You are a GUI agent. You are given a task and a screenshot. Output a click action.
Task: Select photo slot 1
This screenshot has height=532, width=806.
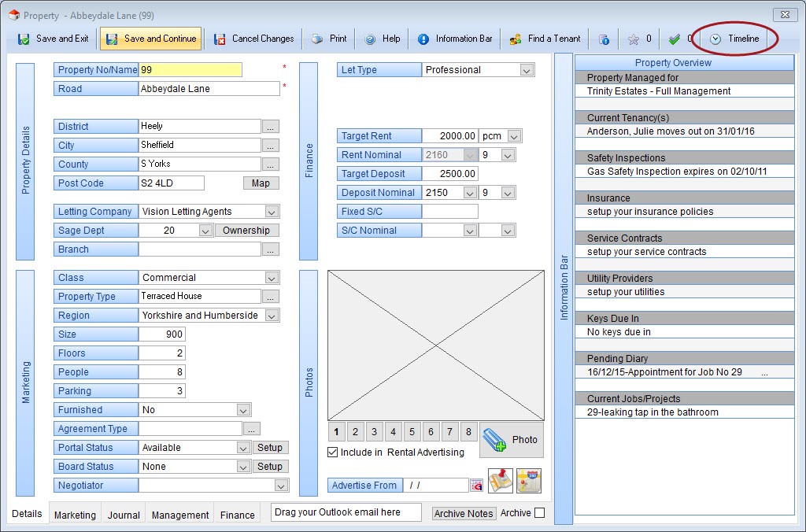(x=336, y=432)
